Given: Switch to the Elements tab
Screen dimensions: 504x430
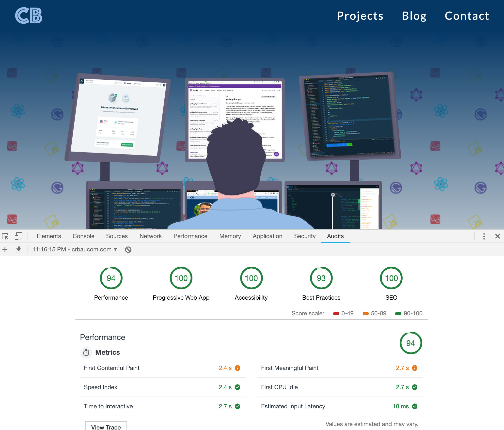Looking at the screenshot, I should pyautogui.click(x=49, y=236).
